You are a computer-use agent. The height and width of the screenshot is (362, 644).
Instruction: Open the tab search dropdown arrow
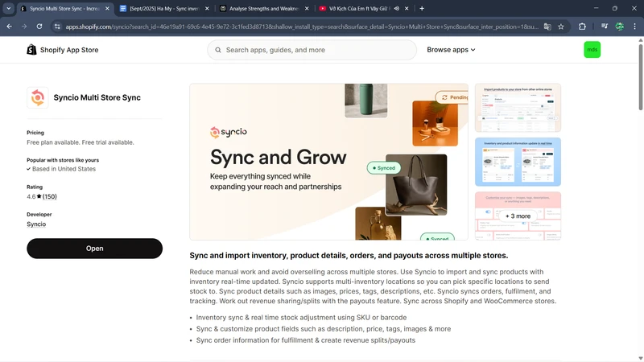click(x=9, y=8)
